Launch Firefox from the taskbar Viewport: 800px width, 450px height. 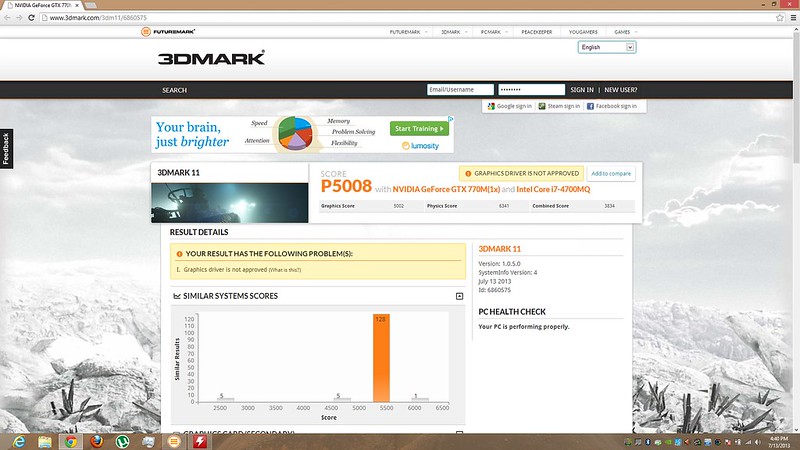pyautogui.click(x=96, y=441)
